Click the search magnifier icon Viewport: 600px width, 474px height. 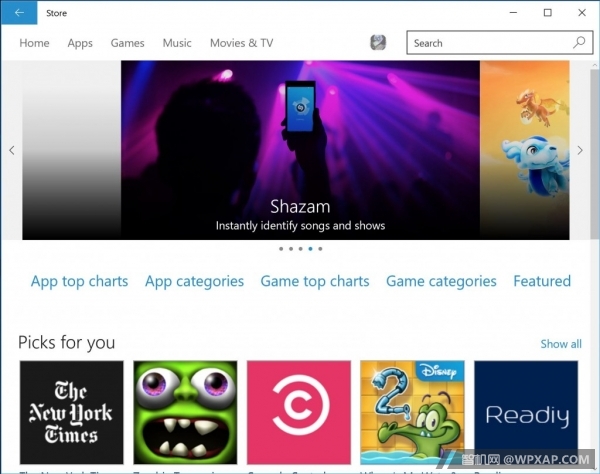click(x=579, y=43)
